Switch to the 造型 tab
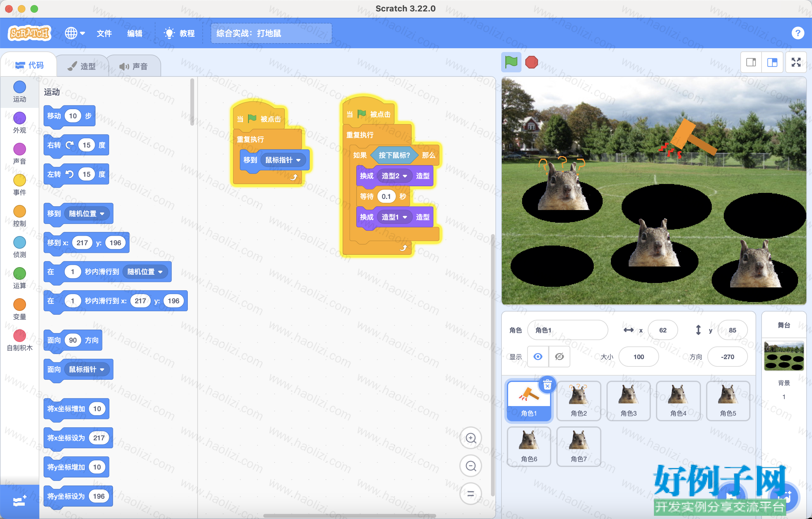This screenshot has height=519, width=812. click(x=82, y=66)
